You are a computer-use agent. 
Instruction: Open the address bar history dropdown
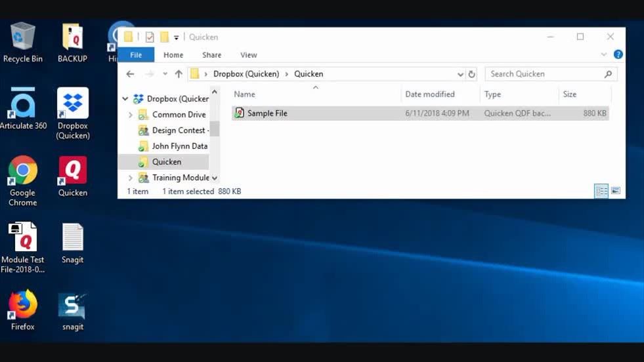coord(460,74)
